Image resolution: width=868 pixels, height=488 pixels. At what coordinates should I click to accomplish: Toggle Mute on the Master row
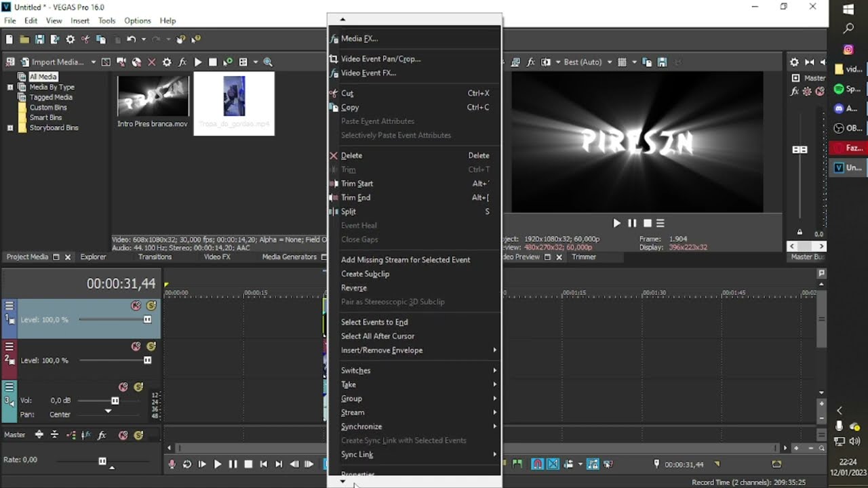(123, 434)
